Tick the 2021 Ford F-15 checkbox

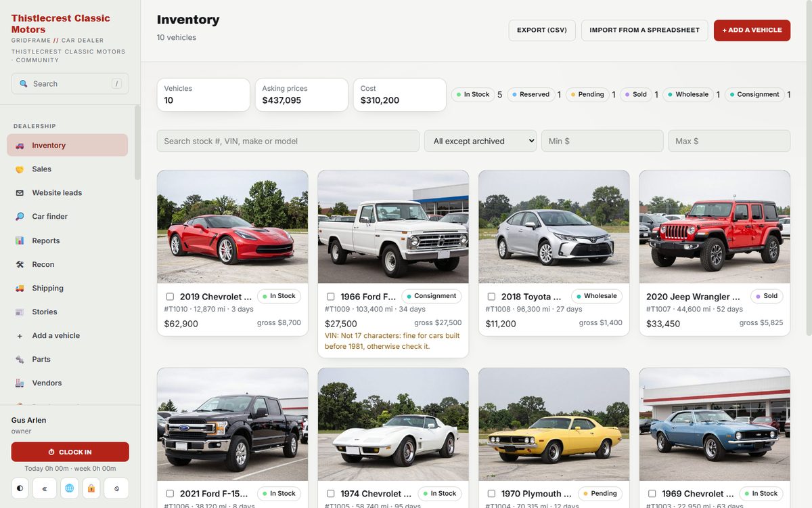click(x=170, y=494)
